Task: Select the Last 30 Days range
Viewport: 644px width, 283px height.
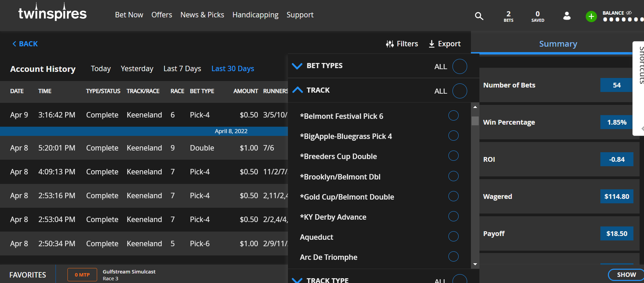Action: [x=233, y=69]
